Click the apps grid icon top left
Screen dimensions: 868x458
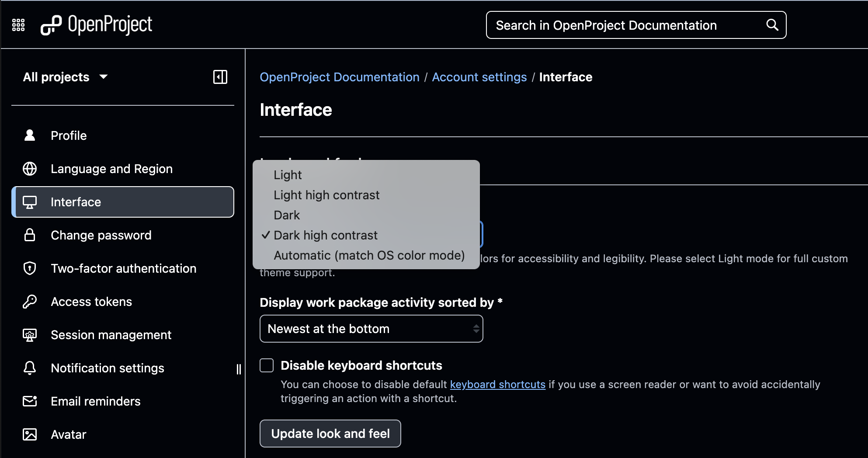pyautogui.click(x=18, y=25)
